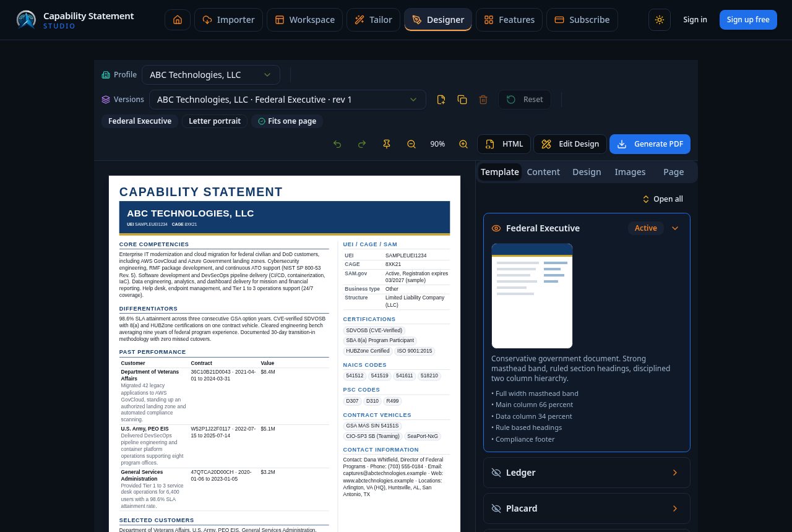The image size is (792, 532).
Task: Click the CAPABILITY STATEMENT title in preview
Action: tap(201, 192)
